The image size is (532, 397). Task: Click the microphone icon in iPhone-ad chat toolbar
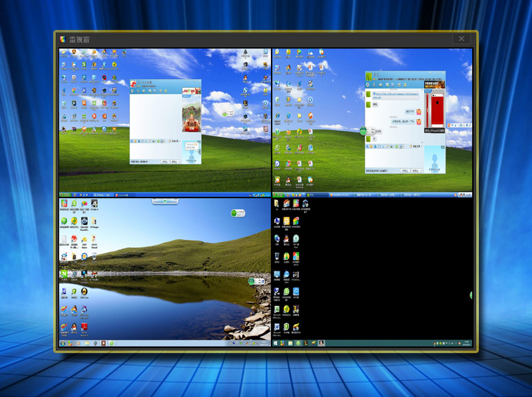point(374,84)
